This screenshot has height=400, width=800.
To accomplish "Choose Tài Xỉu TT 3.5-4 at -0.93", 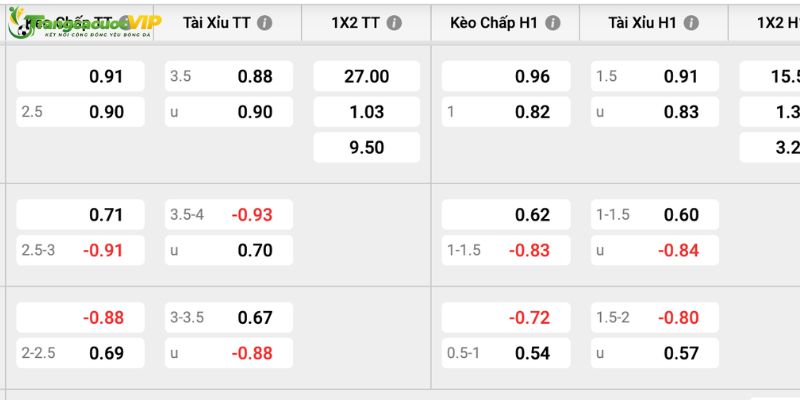I will [x=229, y=215].
